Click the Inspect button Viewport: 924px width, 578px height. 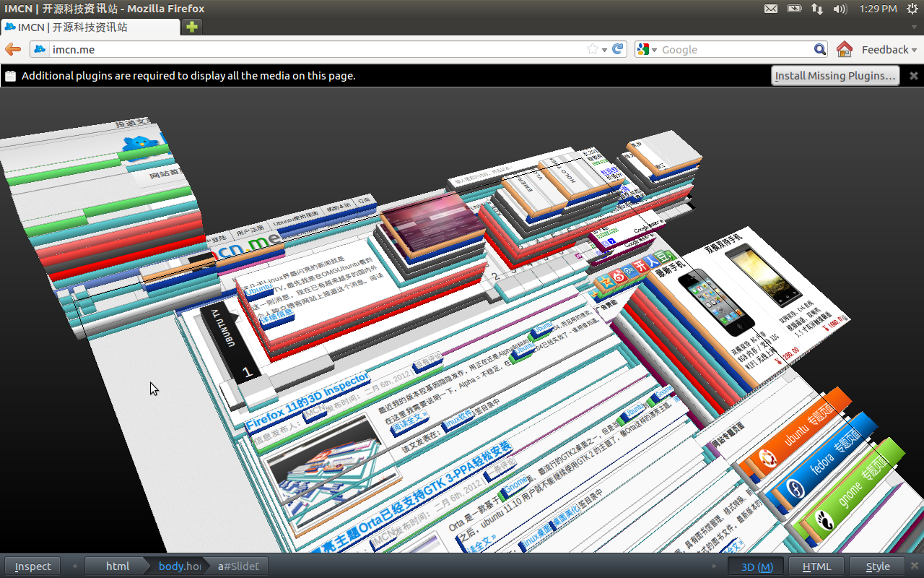coord(33,566)
